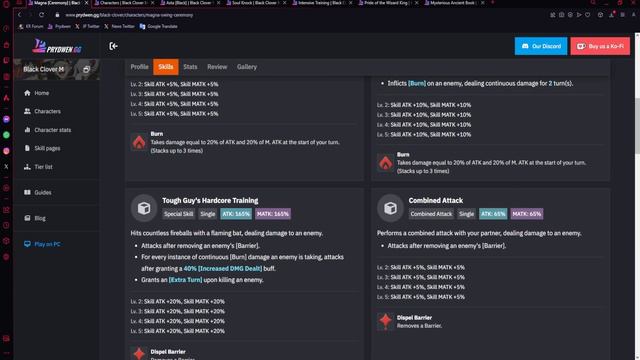Click the Our Discord button
This screenshot has height=360, width=640.
point(541,46)
